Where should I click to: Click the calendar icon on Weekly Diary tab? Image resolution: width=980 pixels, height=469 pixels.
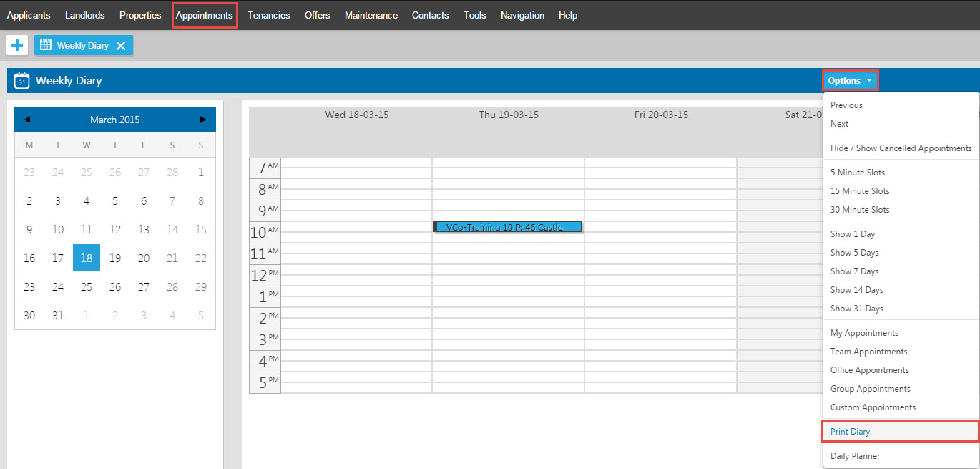46,45
